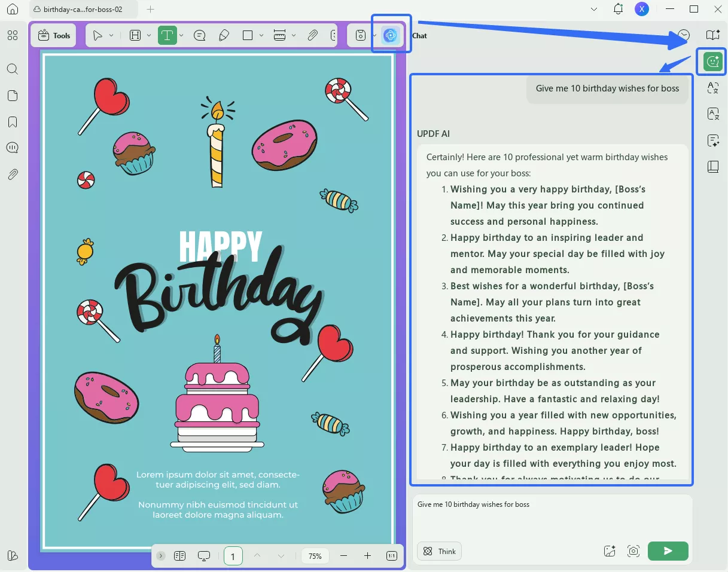
Task: Toggle presentation mode at the bottom bar
Action: pyautogui.click(x=204, y=556)
